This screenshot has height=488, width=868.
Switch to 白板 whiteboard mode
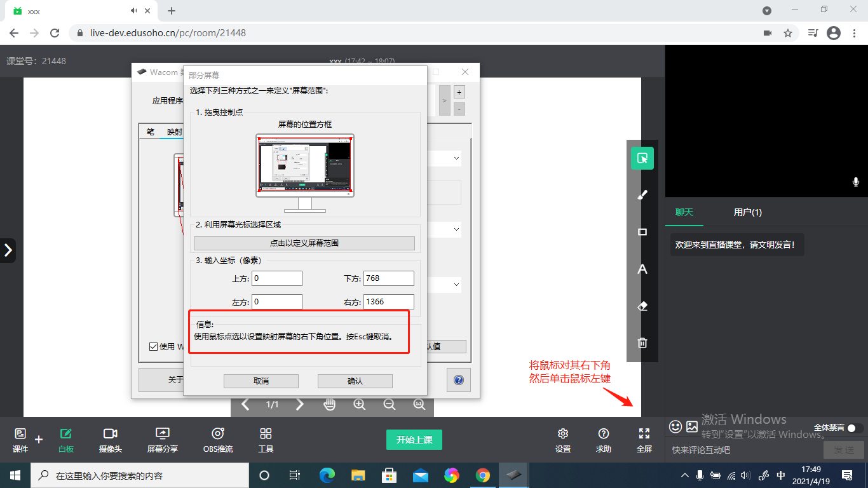(x=66, y=440)
